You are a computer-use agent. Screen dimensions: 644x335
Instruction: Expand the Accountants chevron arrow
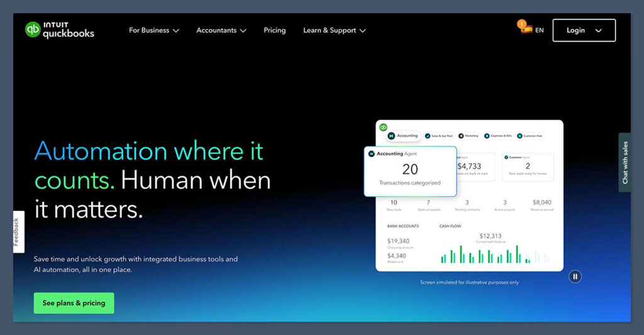pyautogui.click(x=243, y=31)
